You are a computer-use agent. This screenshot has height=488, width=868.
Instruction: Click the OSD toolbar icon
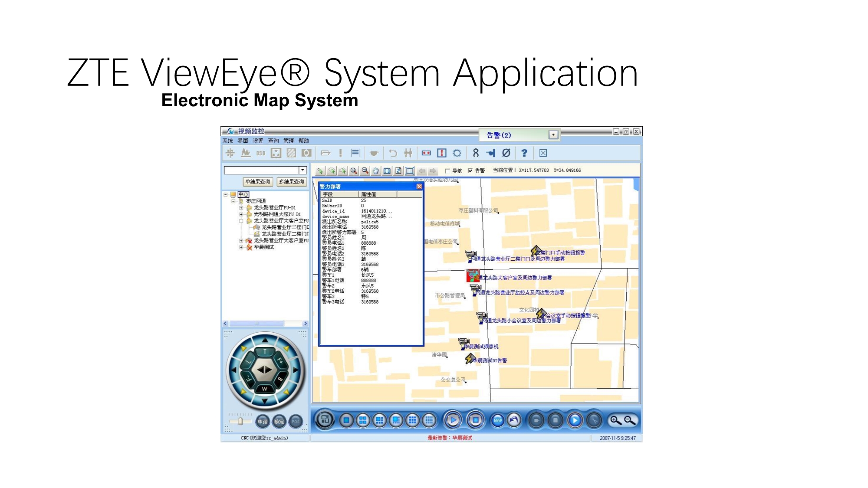tap(260, 153)
